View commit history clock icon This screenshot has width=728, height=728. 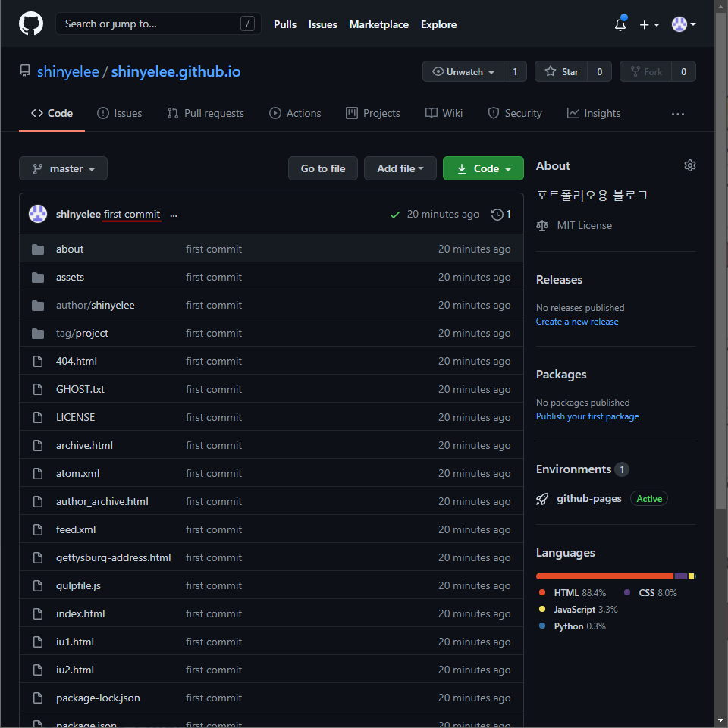(497, 214)
